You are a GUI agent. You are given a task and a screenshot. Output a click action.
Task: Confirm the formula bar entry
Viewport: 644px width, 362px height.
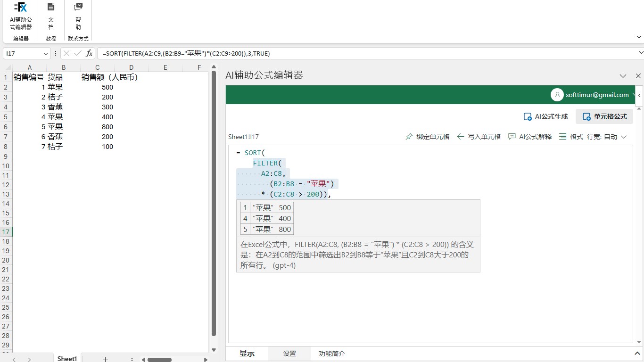click(78, 54)
